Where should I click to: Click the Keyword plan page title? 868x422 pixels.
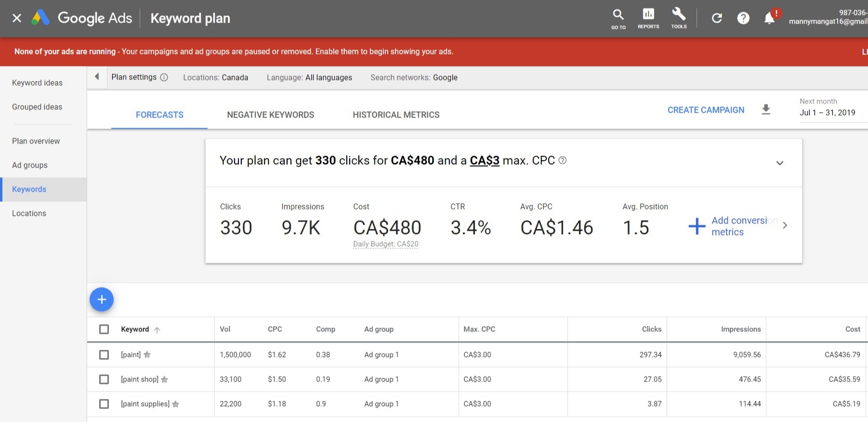pyautogui.click(x=190, y=18)
